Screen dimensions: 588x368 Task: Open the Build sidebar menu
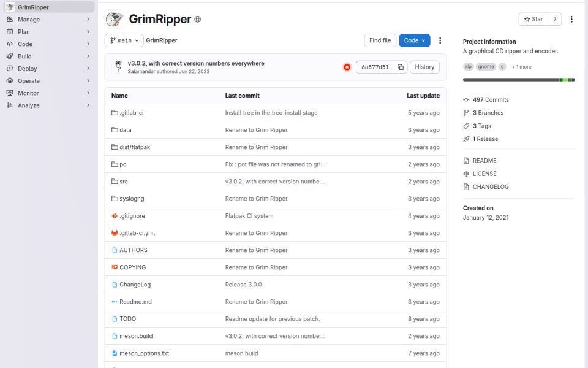(49, 56)
